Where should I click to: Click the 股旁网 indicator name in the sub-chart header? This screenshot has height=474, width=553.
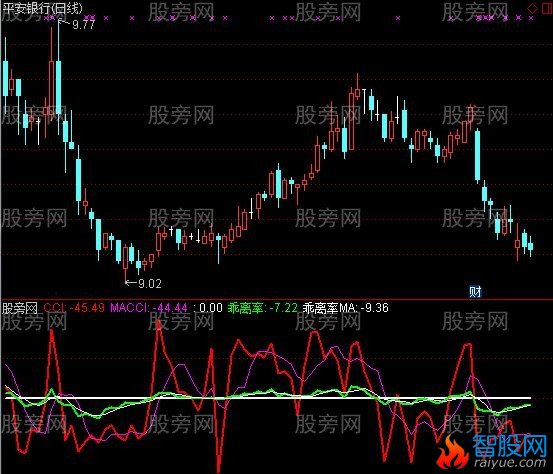20,308
